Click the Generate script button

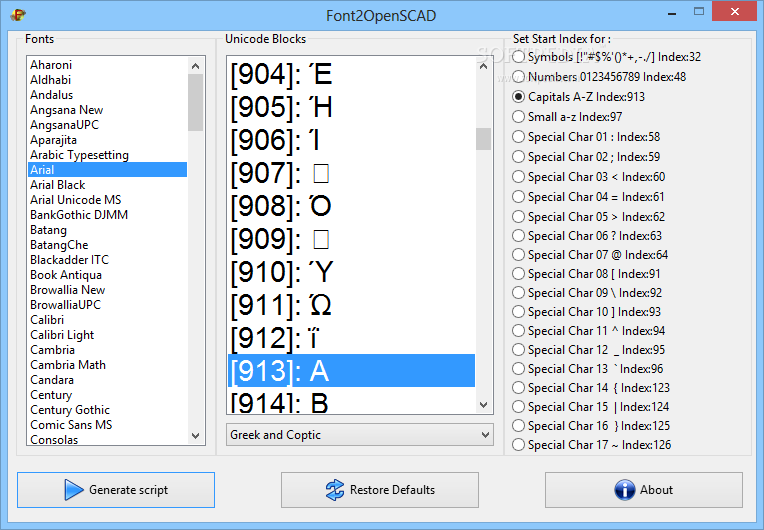(x=116, y=490)
